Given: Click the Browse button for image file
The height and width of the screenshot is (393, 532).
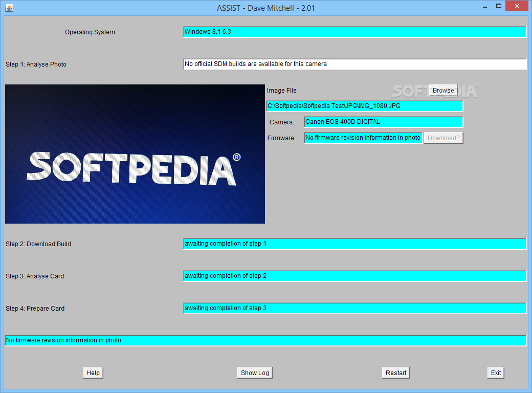Looking at the screenshot, I should coord(443,90).
